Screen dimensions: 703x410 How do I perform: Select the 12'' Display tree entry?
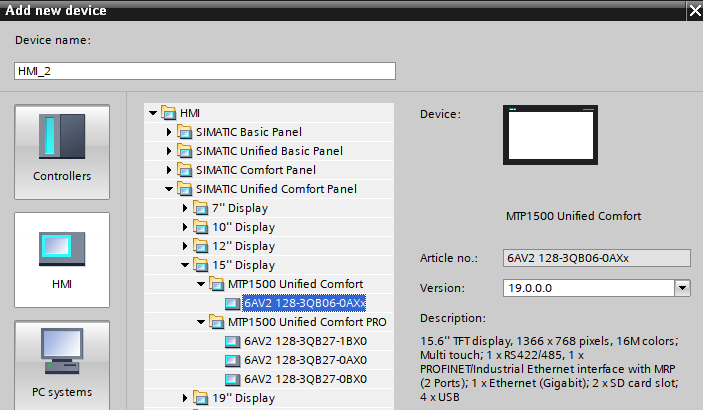(243, 246)
